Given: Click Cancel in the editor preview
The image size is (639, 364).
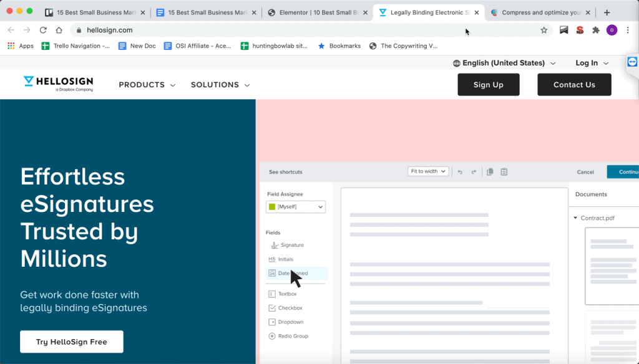Looking at the screenshot, I should click(585, 172).
